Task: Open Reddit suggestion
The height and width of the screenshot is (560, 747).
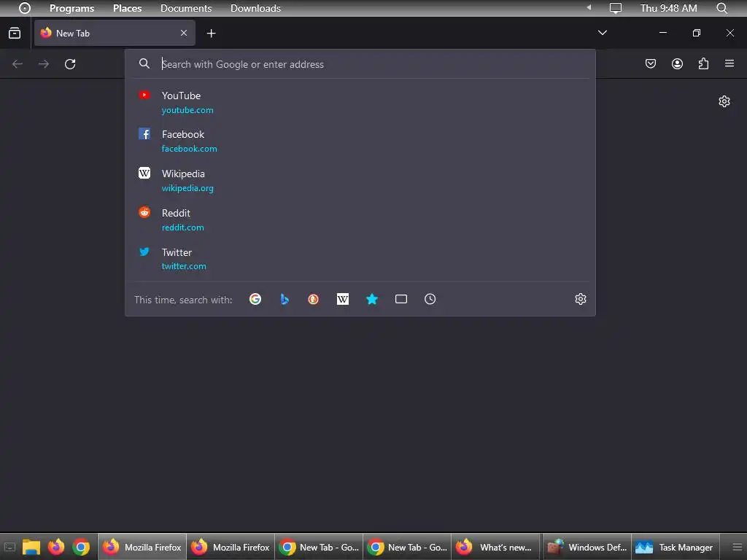Action: pyautogui.click(x=360, y=220)
